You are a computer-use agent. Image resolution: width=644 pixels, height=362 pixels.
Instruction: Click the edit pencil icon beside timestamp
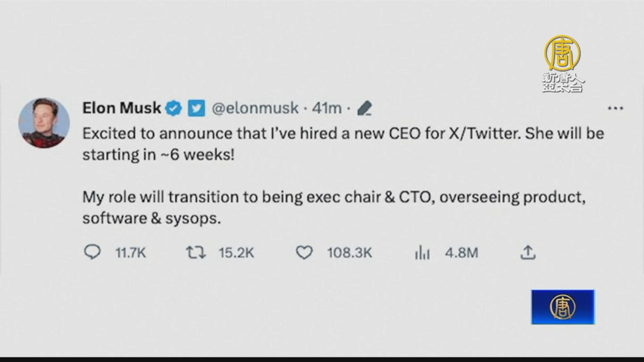click(x=364, y=108)
